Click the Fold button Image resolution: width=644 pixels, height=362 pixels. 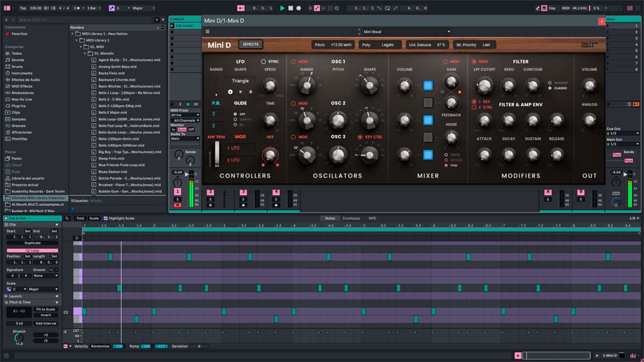tap(80, 218)
